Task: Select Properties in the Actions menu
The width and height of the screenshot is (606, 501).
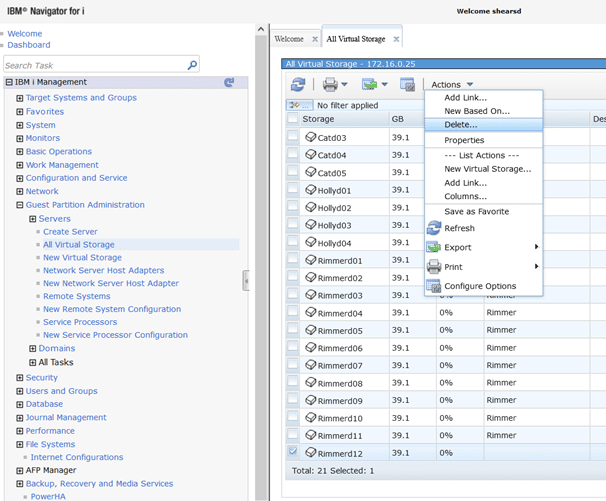Action: tap(464, 141)
